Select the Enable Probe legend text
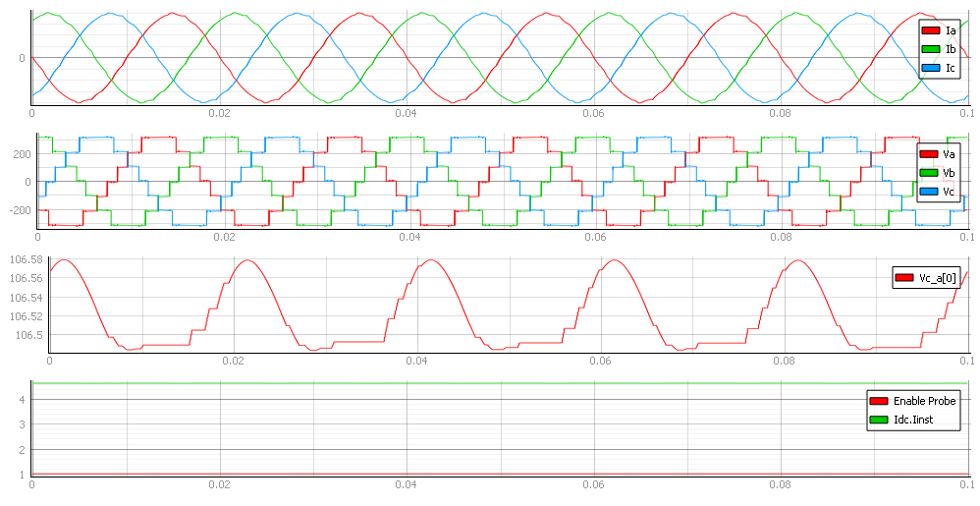This screenshot has width=980, height=506. point(924,401)
